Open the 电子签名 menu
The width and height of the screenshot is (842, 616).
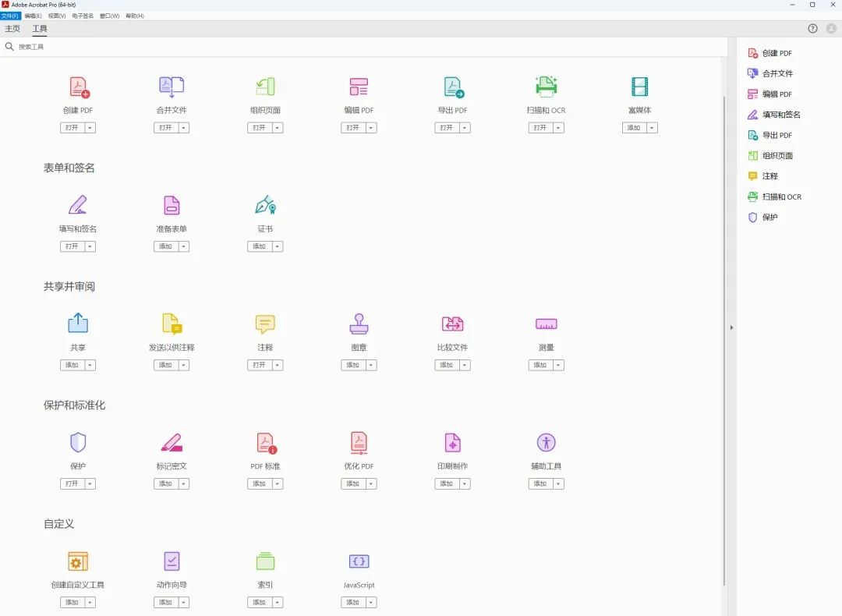click(83, 16)
